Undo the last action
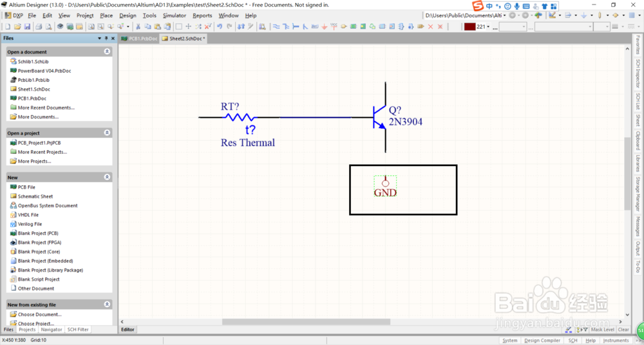Screen dimensions: 644x345 pyautogui.click(x=220, y=26)
